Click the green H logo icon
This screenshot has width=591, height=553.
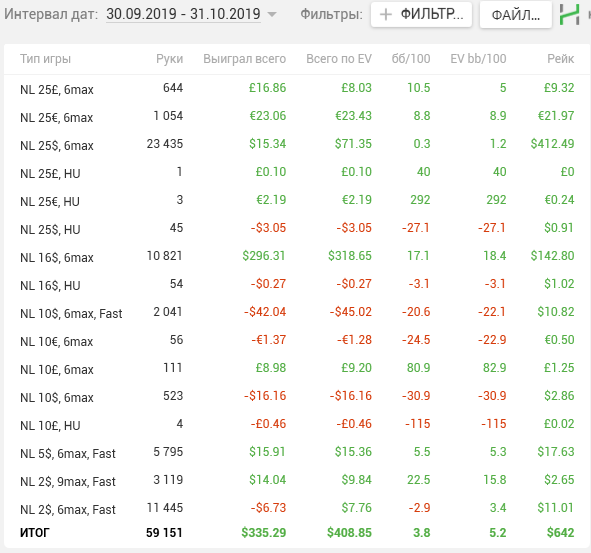pos(570,15)
